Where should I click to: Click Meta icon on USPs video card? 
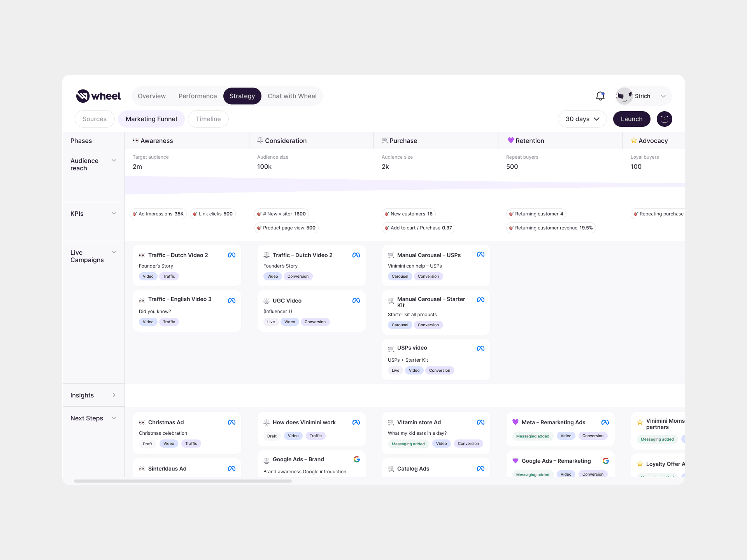pos(480,348)
